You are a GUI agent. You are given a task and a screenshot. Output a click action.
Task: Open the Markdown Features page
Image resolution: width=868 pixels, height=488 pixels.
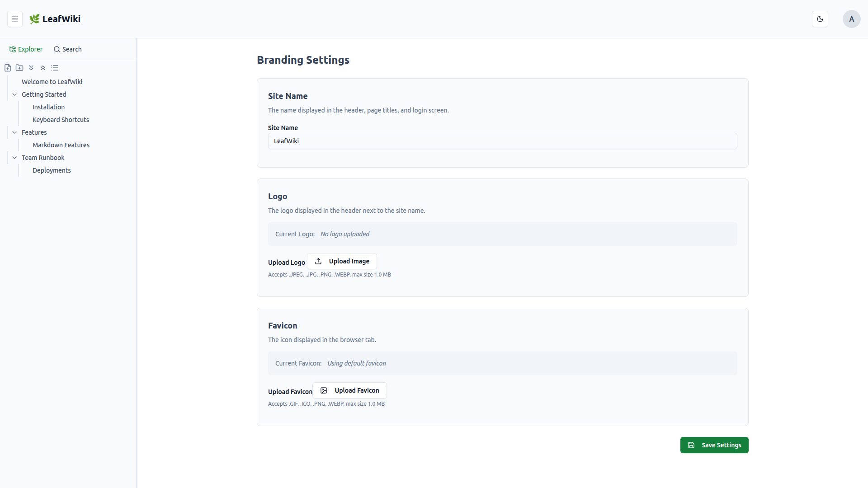pyautogui.click(x=61, y=145)
